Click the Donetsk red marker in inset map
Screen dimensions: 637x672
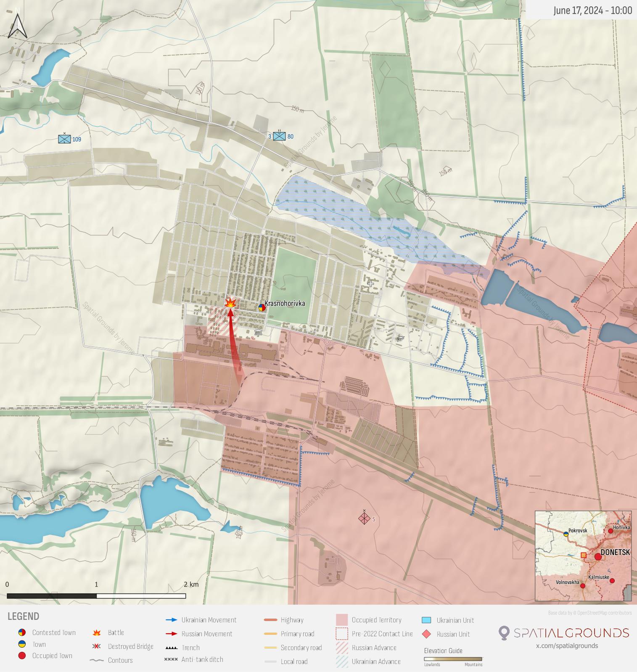(x=598, y=557)
